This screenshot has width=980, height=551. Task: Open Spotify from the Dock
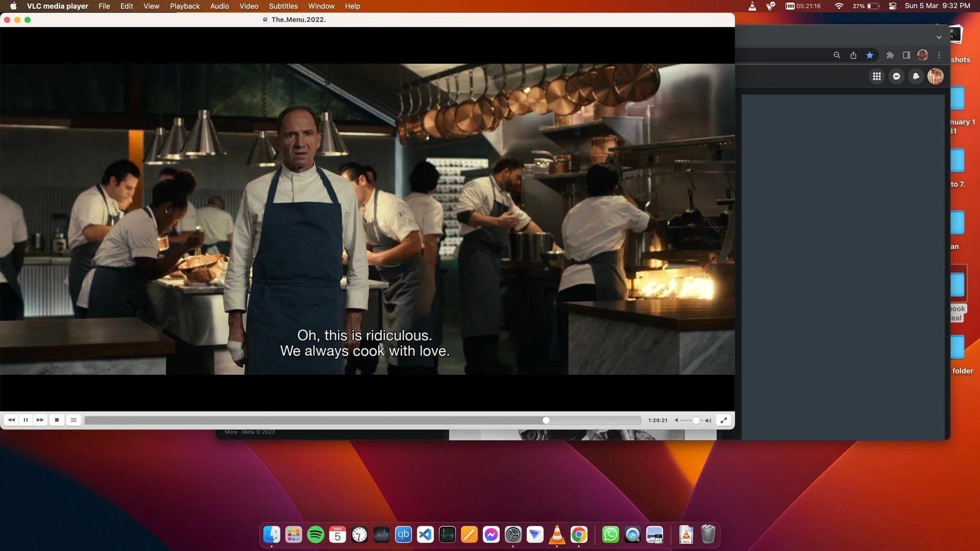tap(315, 534)
